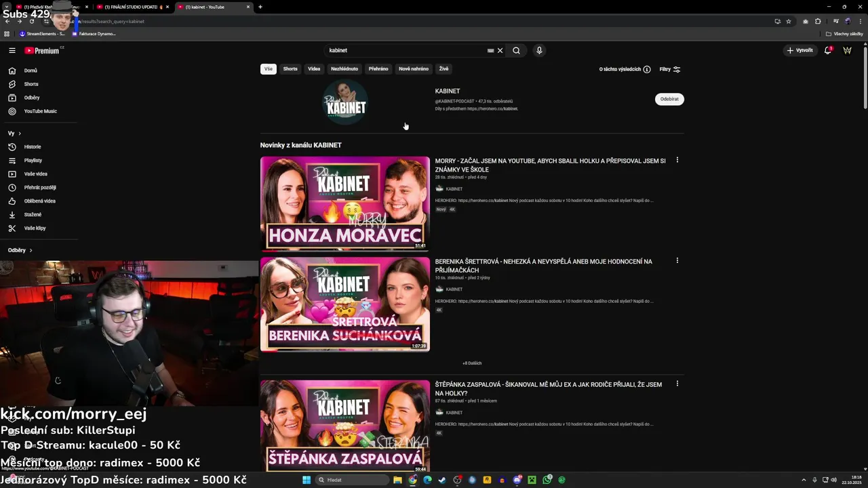Viewport: 868px width, 488px height.
Task: Open the notifications bell
Action: point(827,50)
